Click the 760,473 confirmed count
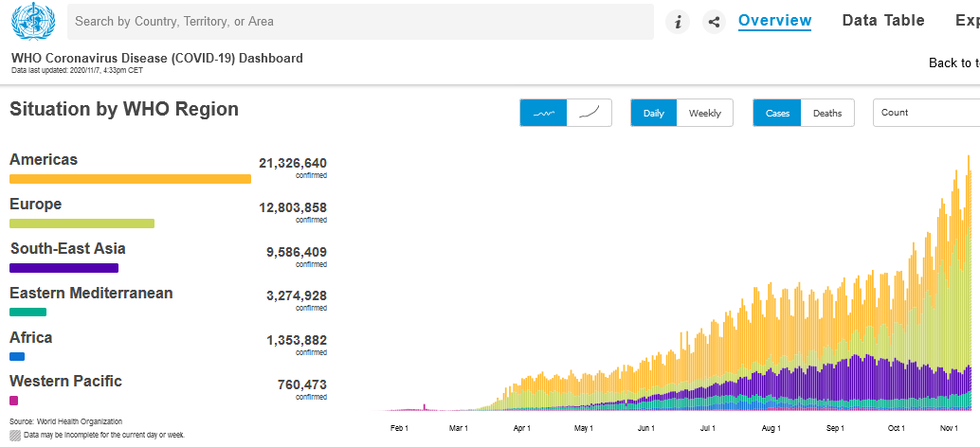980x447 pixels. (302, 384)
